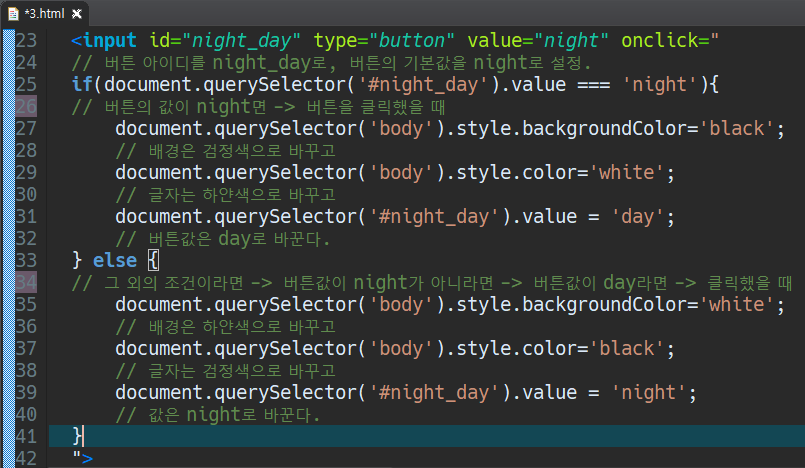Click the comment on line 28
805x468 pixels.
tap(225, 151)
